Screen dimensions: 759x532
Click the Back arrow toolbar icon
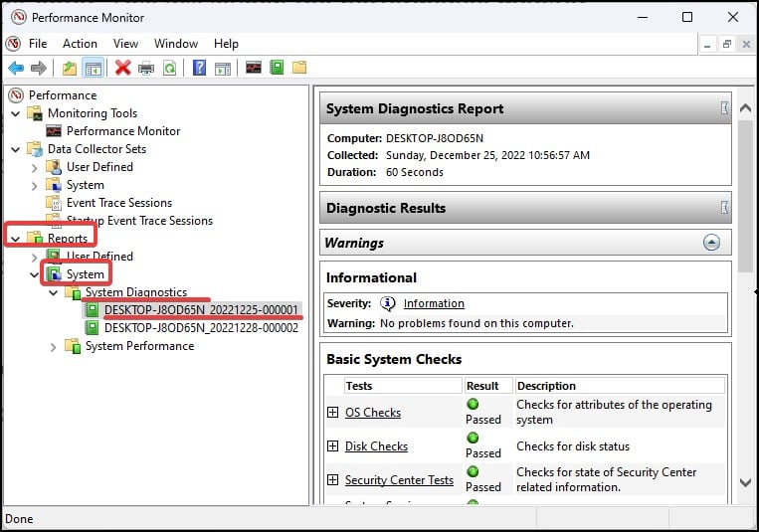tap(16, 68)
